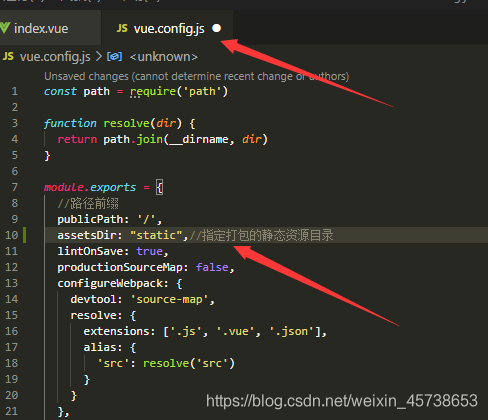Click the symbol icon beside <unknown> breadcrumb
Screen dimensions: 488x420
pos(114,57)
